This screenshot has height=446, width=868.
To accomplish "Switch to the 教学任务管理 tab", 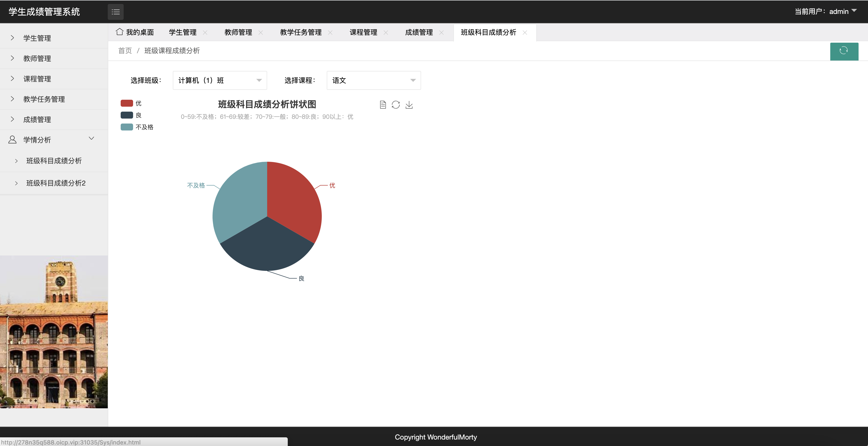I will coord(301,32).
